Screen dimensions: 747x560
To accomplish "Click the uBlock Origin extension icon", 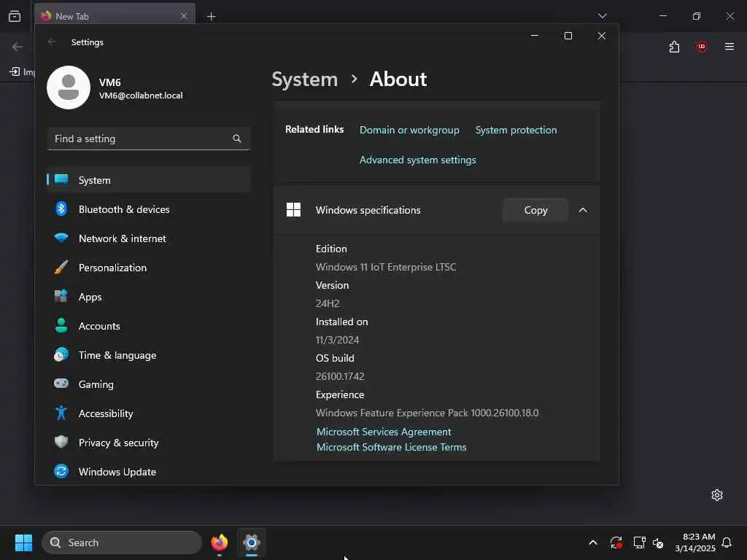I will (701, 47).
